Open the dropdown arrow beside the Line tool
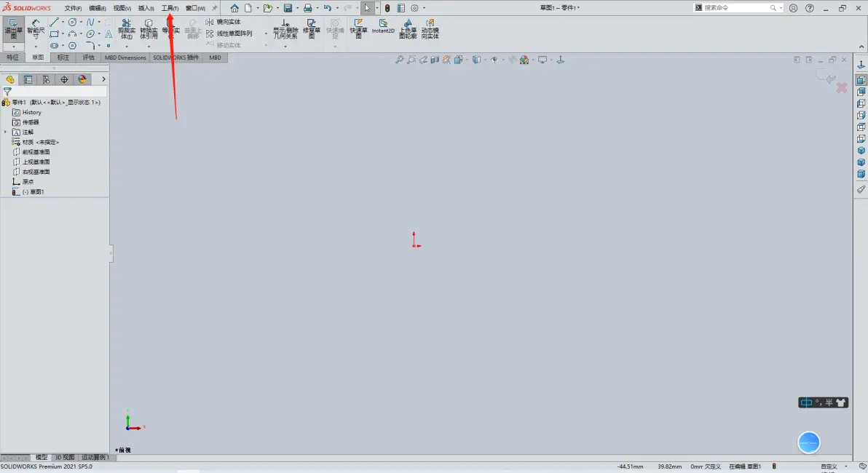This screenshot has width=868, height=473. [x=63, y=22]
